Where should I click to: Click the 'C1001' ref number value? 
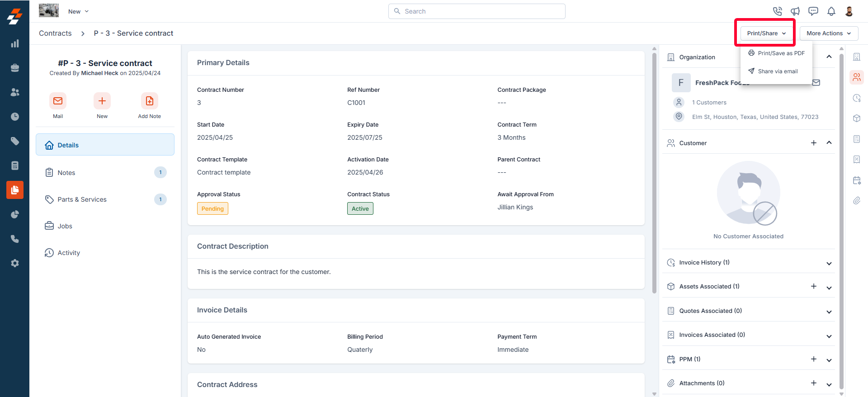tap(356, 103)
